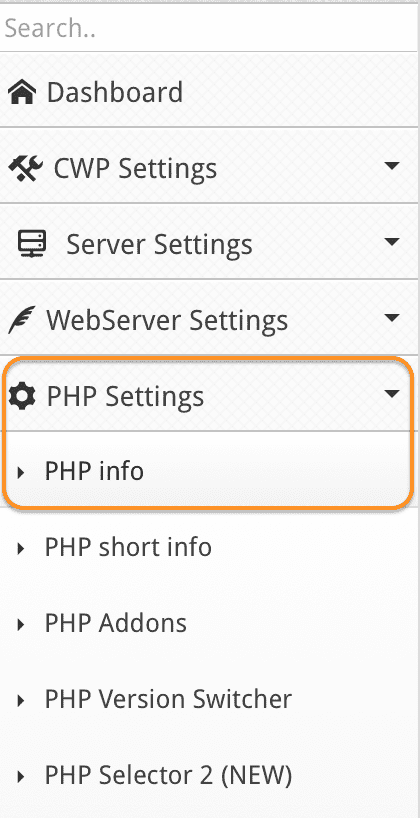Open the PHP short info link
This screenshot has height=818, width=420.
click(x=128, y=547)
